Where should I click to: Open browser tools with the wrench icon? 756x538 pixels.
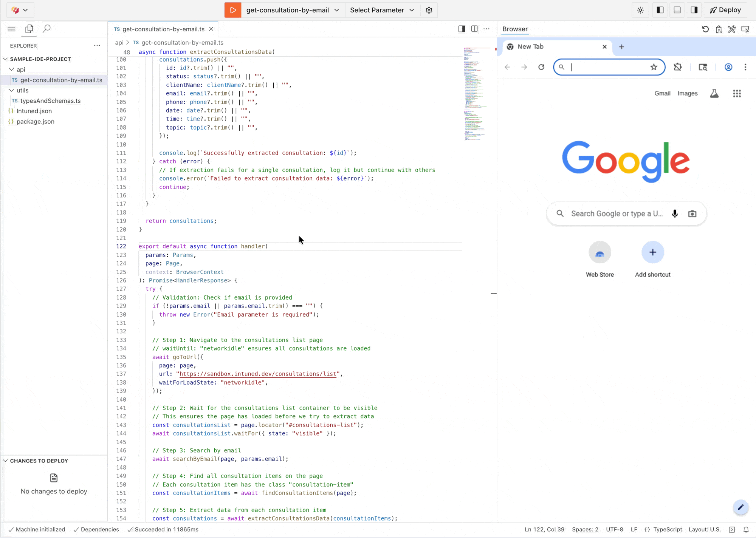(x=732, y=29)
